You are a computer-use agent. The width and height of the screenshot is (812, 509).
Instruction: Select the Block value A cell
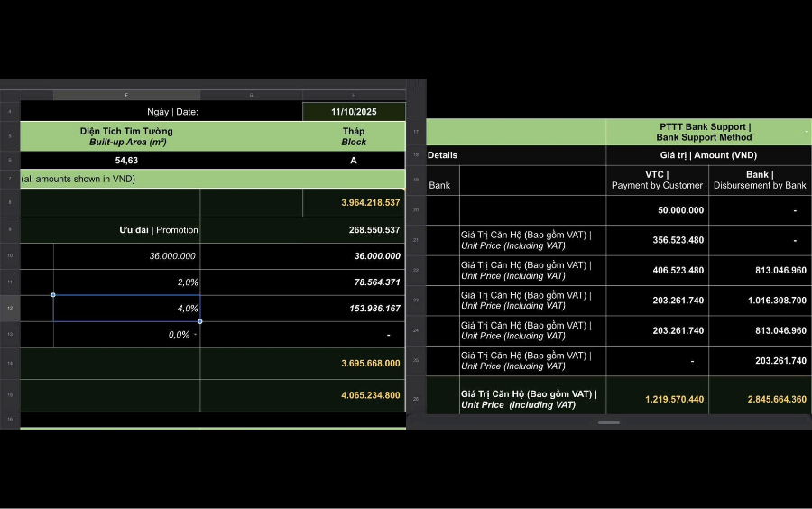(353, 160)
